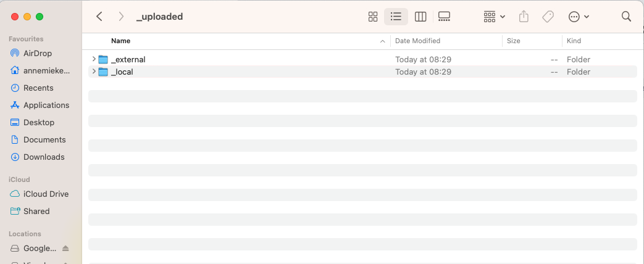This screenshot has width=644, height=264.
Task: Sort files by Kind column
Action: 574,41
